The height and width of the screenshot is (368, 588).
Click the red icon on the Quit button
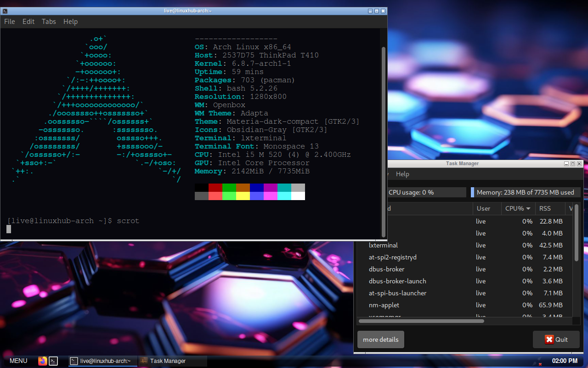pyautogui.click(x=549, y=339)
